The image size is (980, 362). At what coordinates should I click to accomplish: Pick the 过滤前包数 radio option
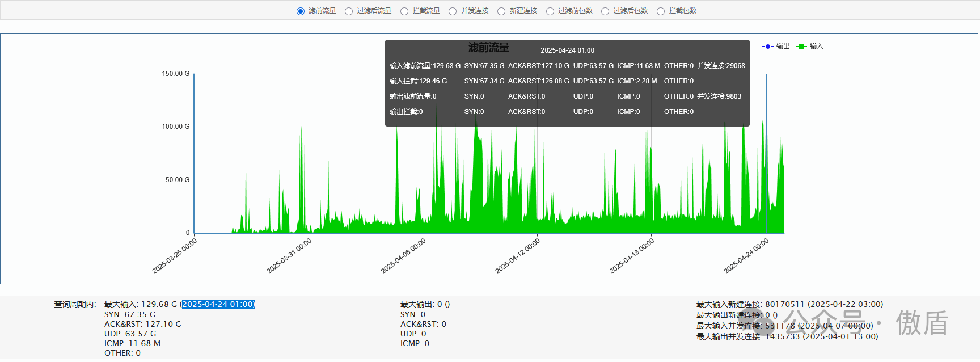pos(550,11)
